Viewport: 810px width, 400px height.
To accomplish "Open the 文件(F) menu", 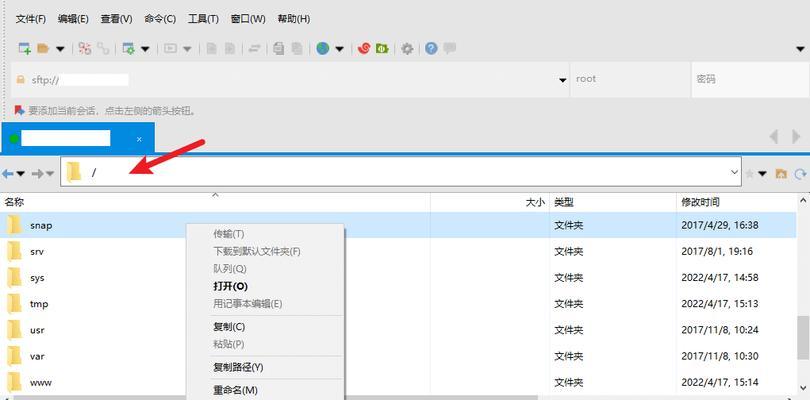I will tap(31, 19).
